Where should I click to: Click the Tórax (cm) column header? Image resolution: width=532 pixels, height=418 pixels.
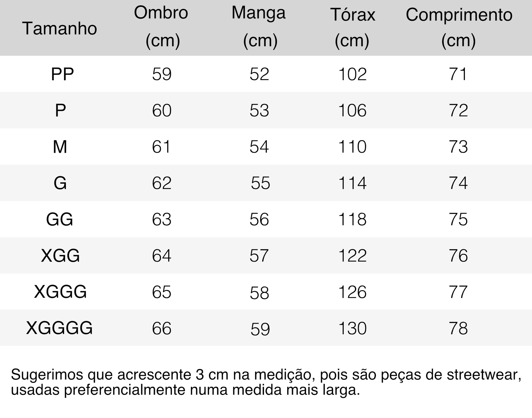[x=352, y=27]
